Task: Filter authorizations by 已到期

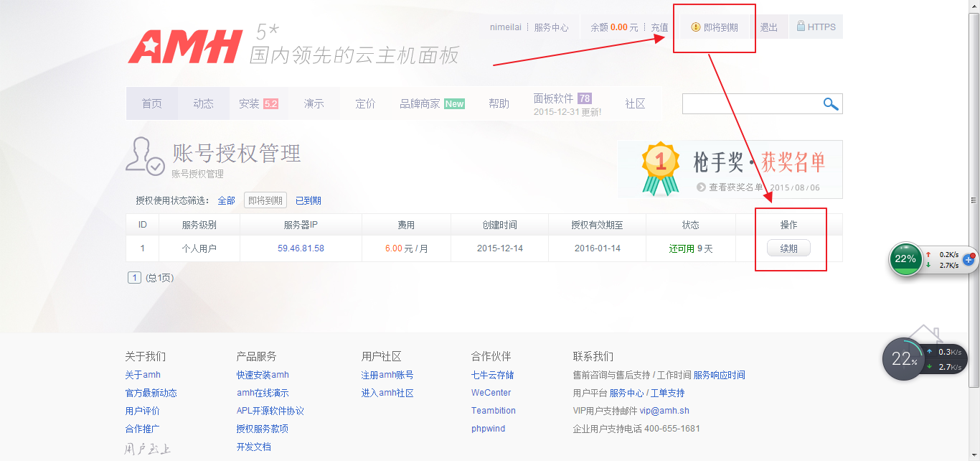Action: [x=308, y=201]
